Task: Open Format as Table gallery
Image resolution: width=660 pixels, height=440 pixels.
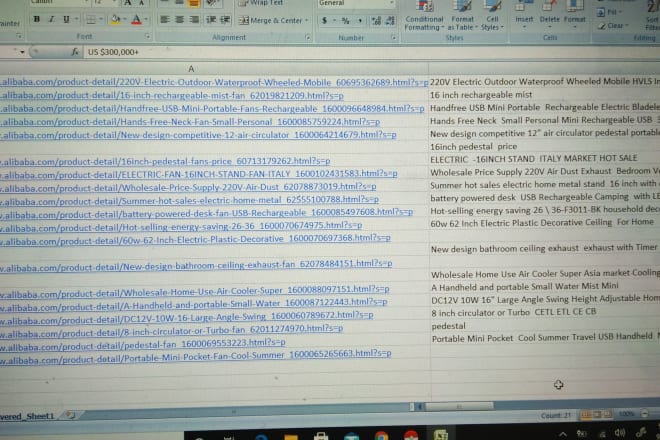Action: (x=462, y=16)
